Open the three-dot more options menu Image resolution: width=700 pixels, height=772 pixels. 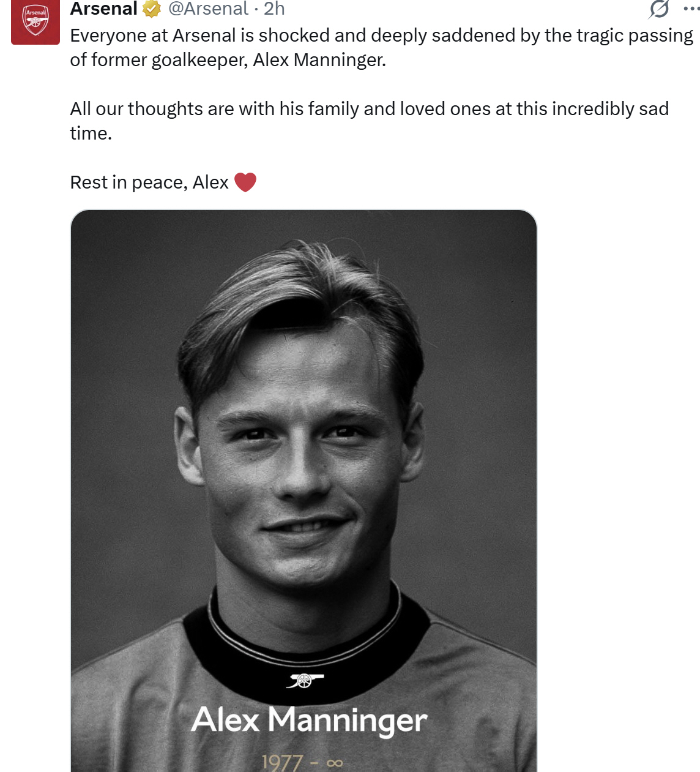point(691,9)
